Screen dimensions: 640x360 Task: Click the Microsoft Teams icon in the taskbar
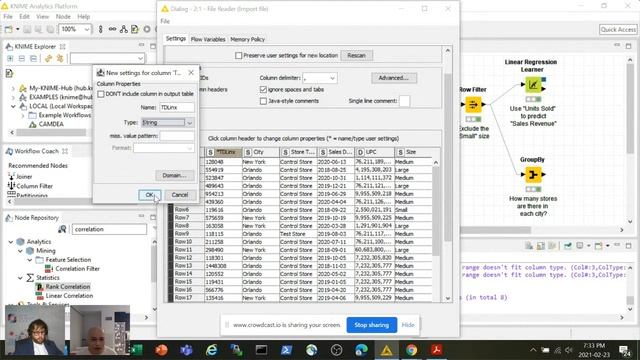(x=187, y=350)
